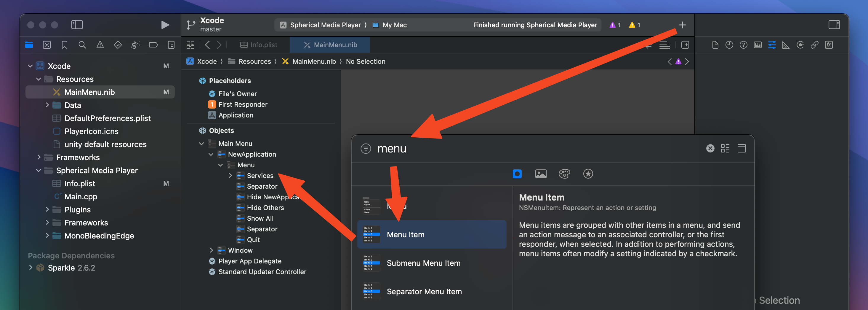868x310 pixels.
Task: Open the Find navigator magnifier icon
Action: (82, 45)
